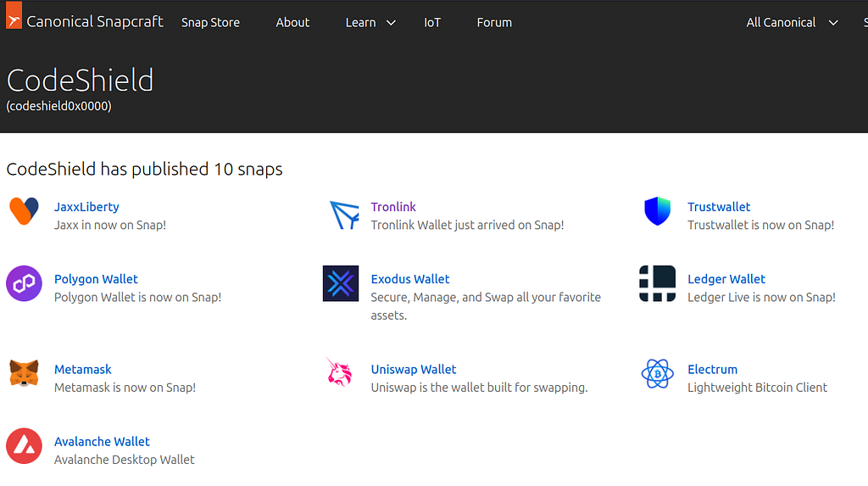Open the Avalanche Wallet link
Viewport: 868px width, 486px height.
102,441
